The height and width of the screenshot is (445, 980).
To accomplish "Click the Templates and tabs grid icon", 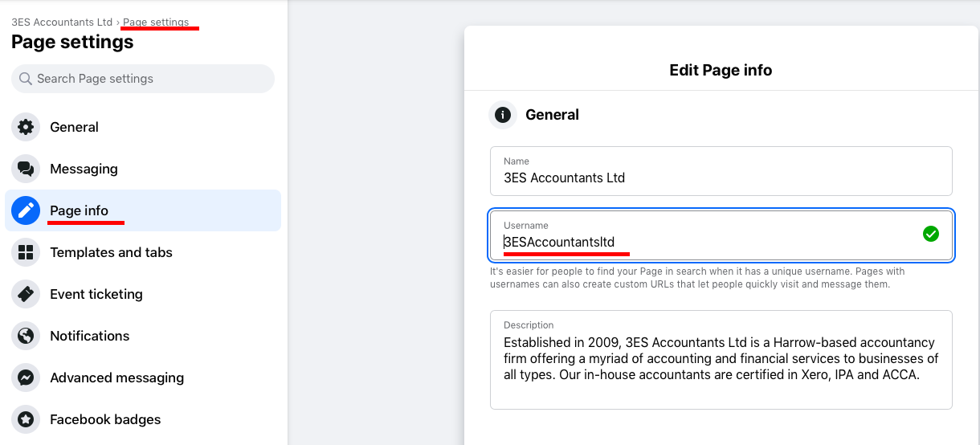I will (26, 252).
